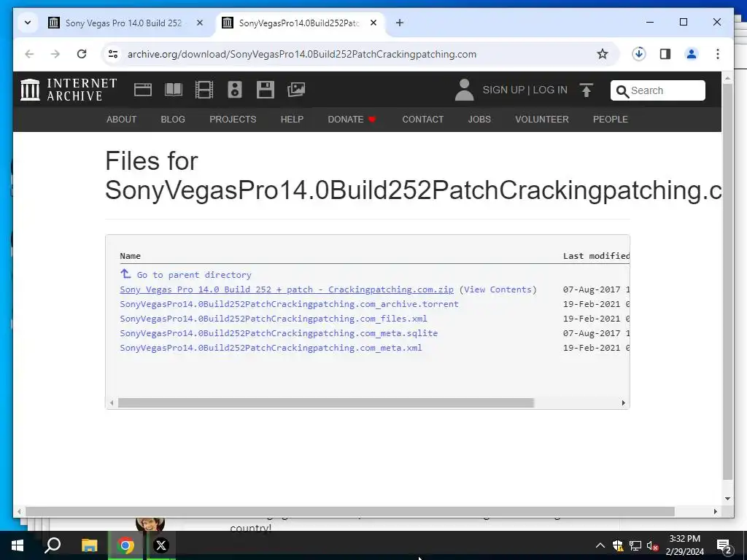The image size is (747, 560).
Task: Click the search magnifier icon
Action: pos(622,90)
